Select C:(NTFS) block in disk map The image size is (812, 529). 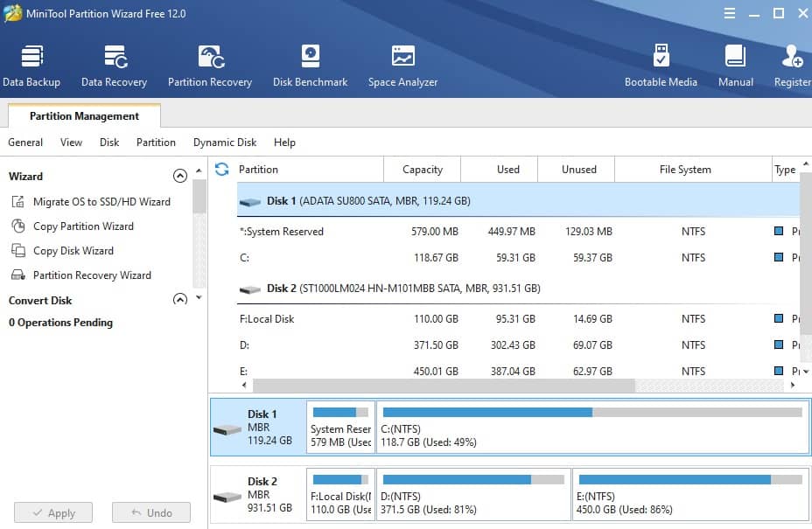[x=593, y=427]
